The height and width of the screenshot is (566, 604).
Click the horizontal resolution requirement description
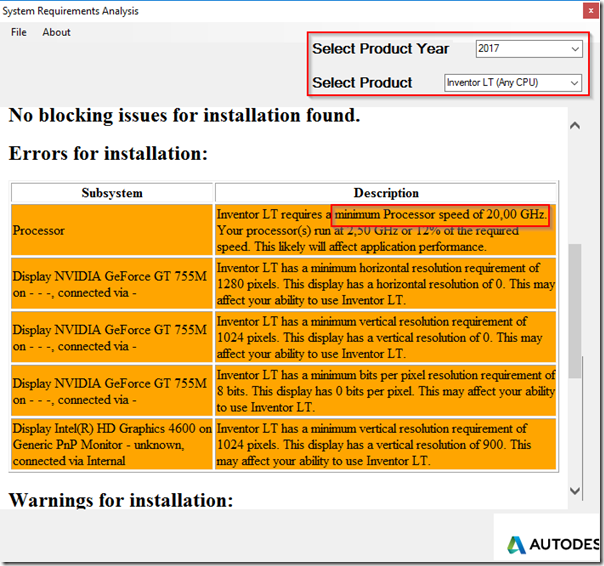point(386,284)
